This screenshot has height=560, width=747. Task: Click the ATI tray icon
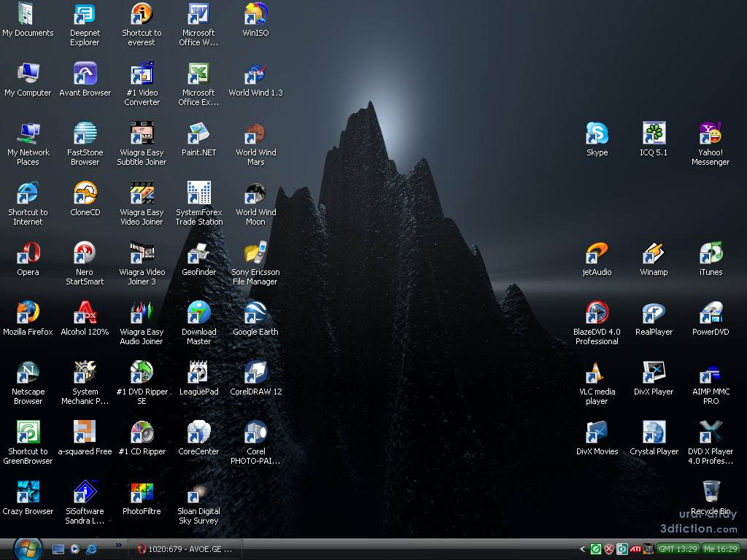(635, 549)
